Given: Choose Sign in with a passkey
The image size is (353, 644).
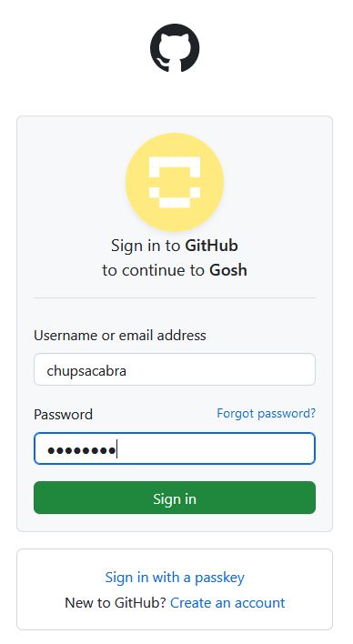Looking at the screenshot, I should click(x=175, y=578).
